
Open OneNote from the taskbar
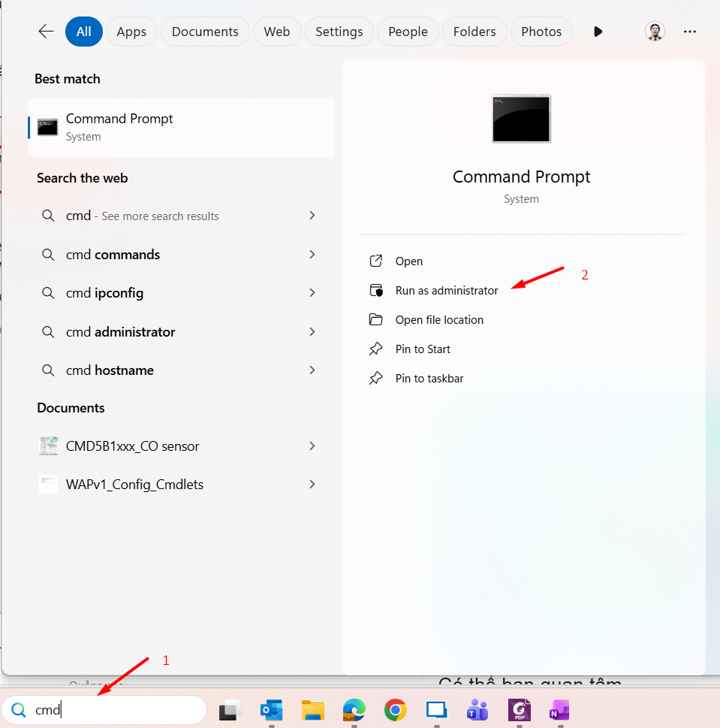[x=559, y=710]
